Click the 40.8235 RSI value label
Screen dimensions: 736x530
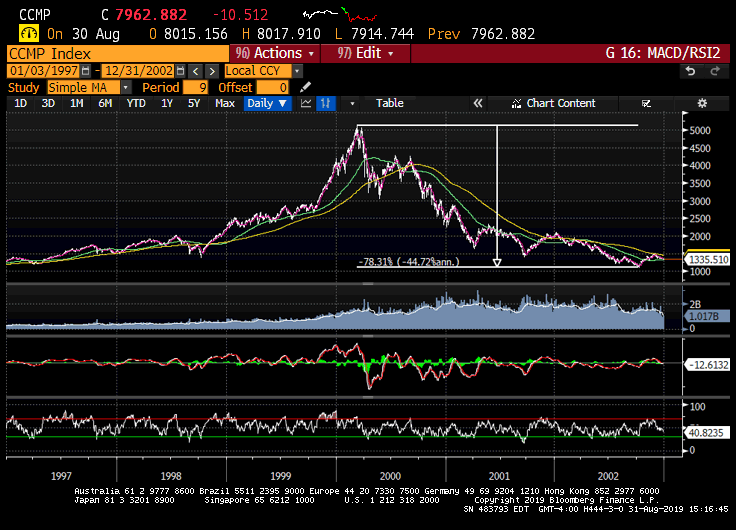tap(708, 432)
